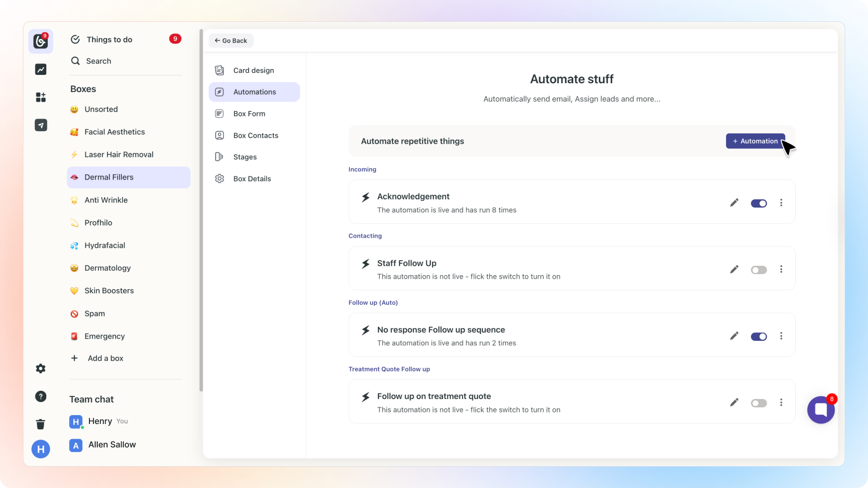
Task: Open the Emergency box
Action: click(x=129, y=336)
